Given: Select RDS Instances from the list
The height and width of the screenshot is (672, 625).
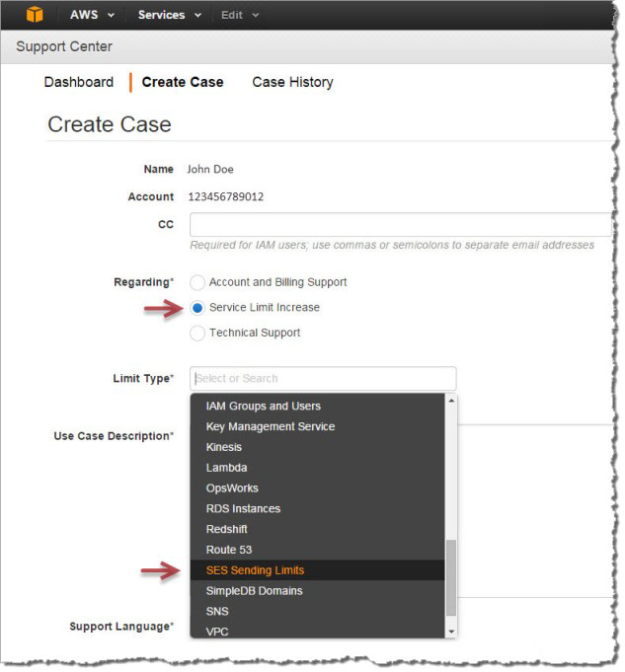Looking at the screenshot, I should point(317,509).
